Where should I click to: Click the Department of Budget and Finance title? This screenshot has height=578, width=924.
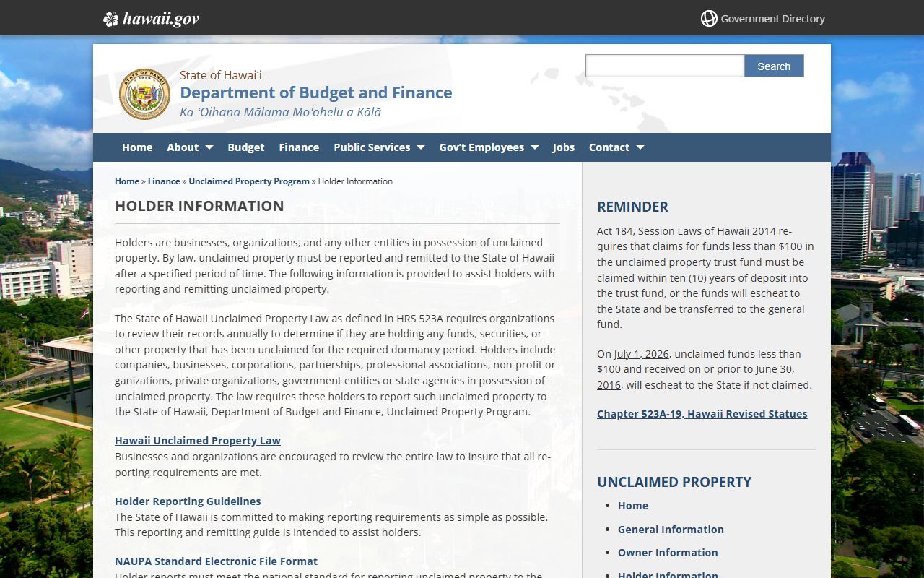[316, 92]
